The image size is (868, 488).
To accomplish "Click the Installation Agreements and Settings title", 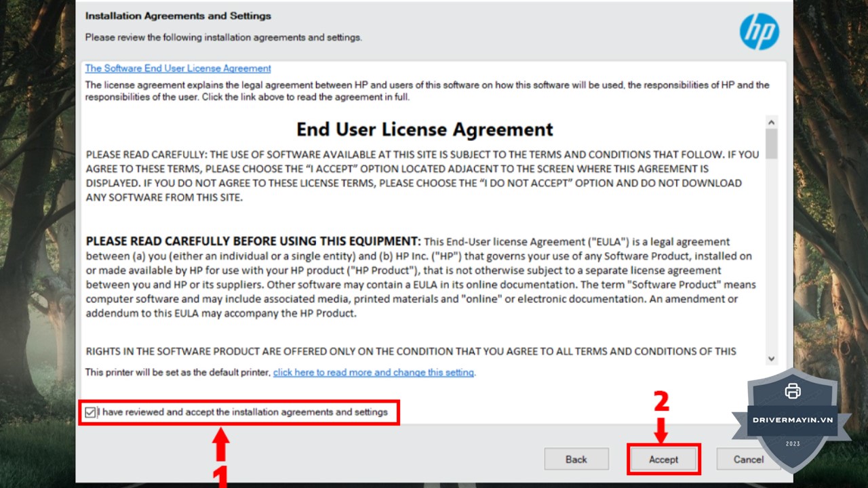I will (x=178, y=16).
